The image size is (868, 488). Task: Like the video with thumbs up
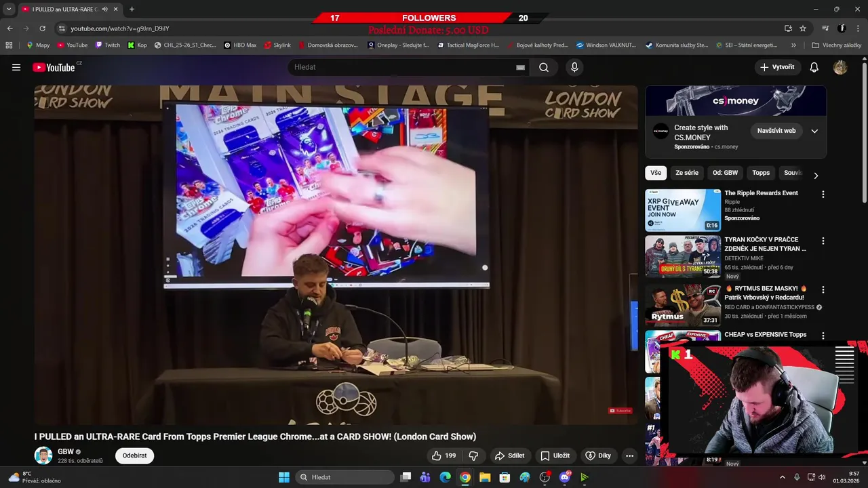(444, 455)
